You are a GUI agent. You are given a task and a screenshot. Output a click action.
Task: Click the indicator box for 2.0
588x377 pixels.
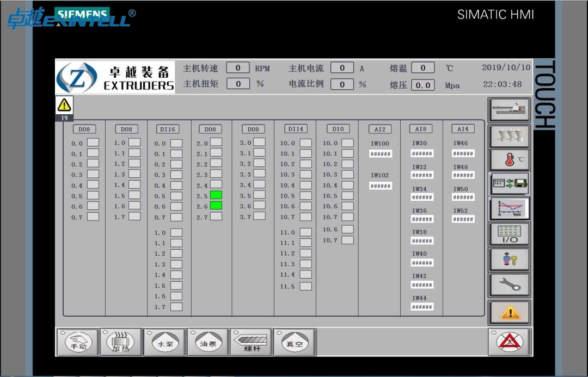tap(216, 142)
